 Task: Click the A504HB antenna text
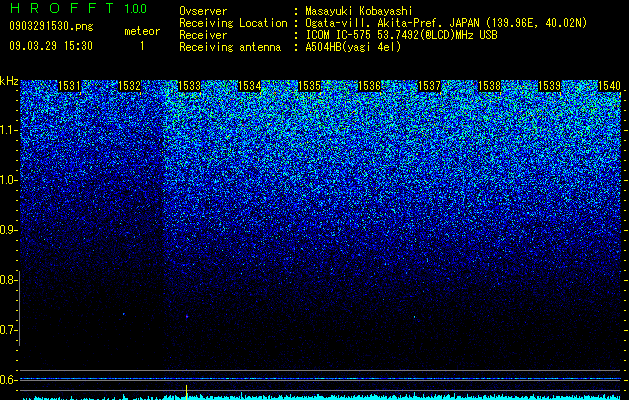353,47
